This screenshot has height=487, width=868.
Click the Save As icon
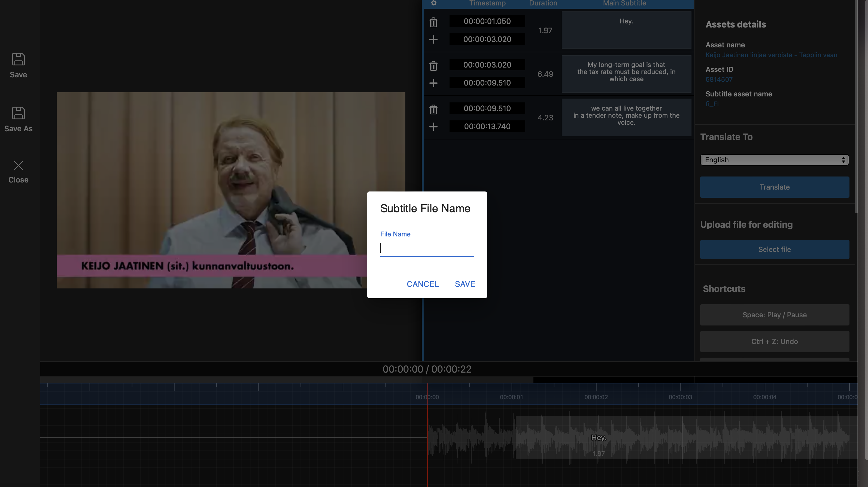(x=18, y=114)
